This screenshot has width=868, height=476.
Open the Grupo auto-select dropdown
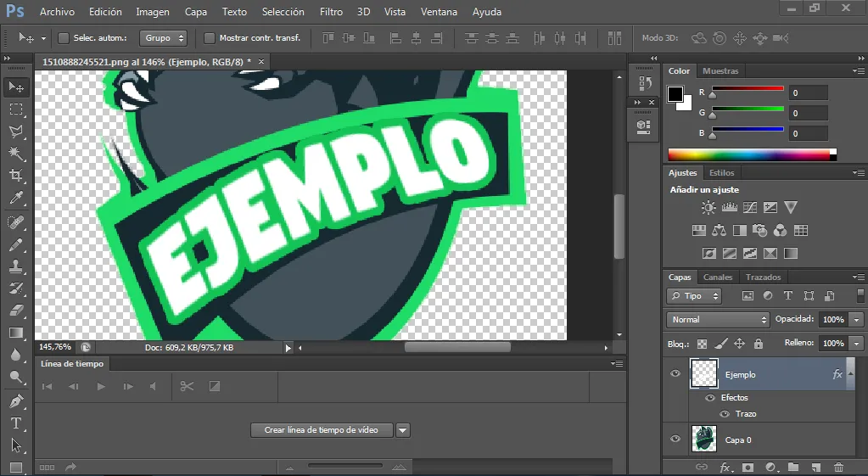[163, 37]
